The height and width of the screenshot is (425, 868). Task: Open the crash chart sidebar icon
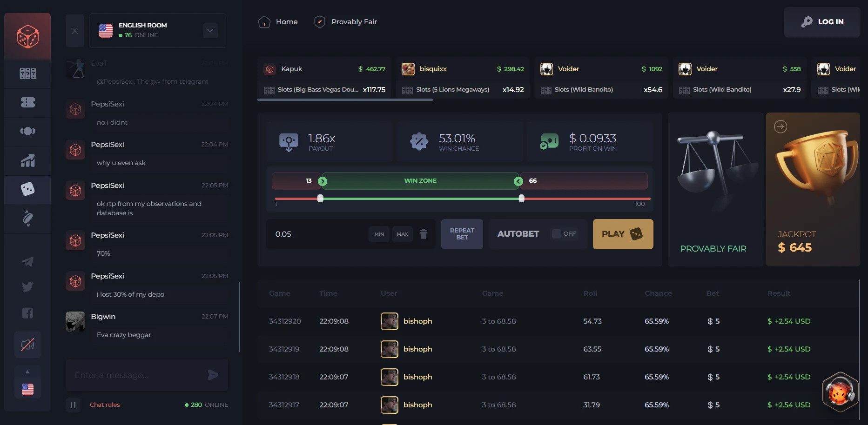pos(27,160)
